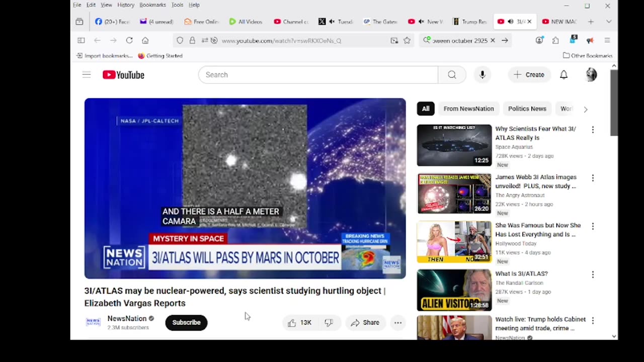Switch to the 'All Videos' tab
644x362 pixels.
pos(246,22)
